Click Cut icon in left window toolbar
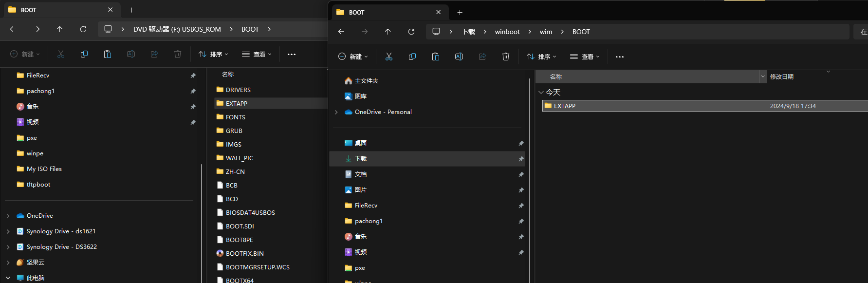Image resolution: width=868 pixels, height=283 pixels. point(61,54)
